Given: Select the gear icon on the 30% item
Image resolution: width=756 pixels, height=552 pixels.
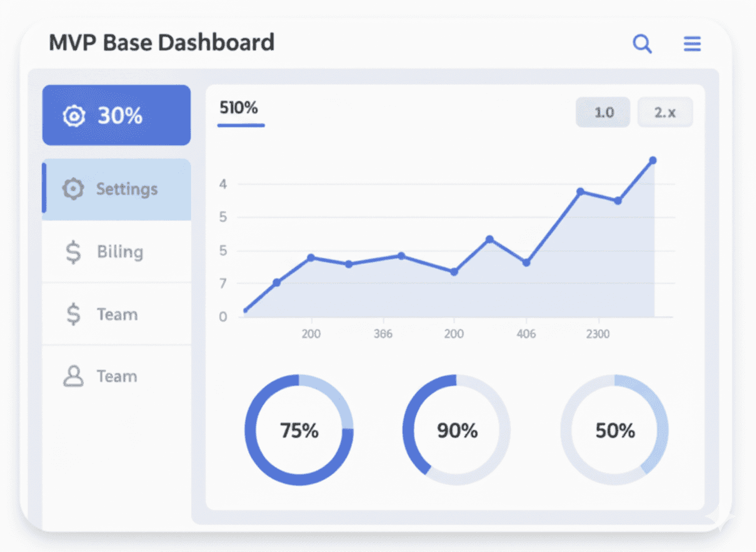Looking at the screenshot, I should tap(74, 116).
